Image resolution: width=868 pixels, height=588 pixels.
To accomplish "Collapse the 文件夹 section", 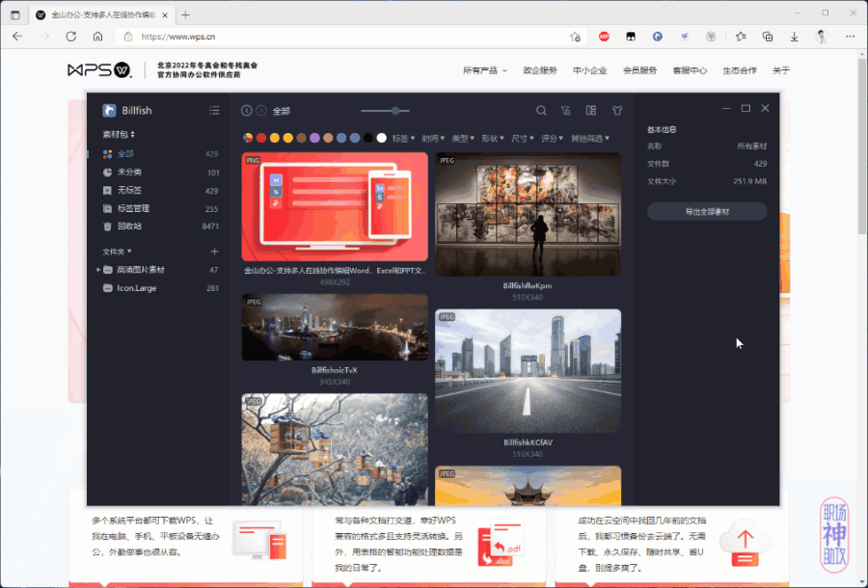I will click(117, 252).
